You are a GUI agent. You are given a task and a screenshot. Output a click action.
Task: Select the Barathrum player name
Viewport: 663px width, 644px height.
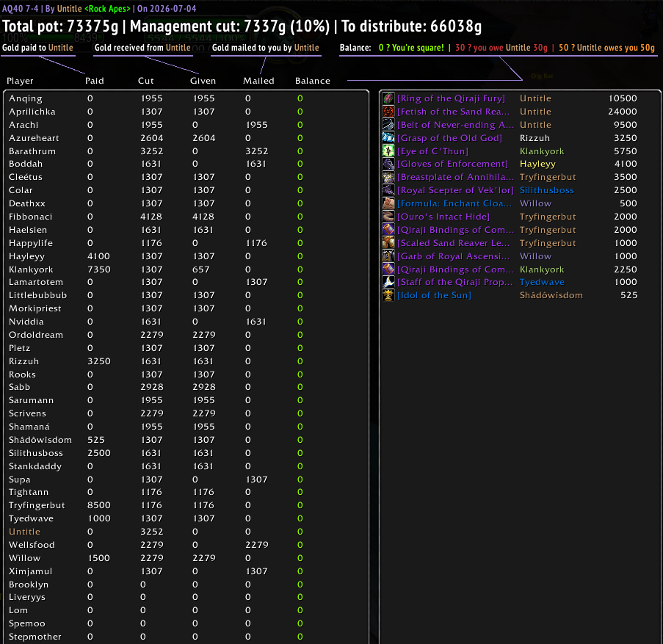click(x=32, y=151)
